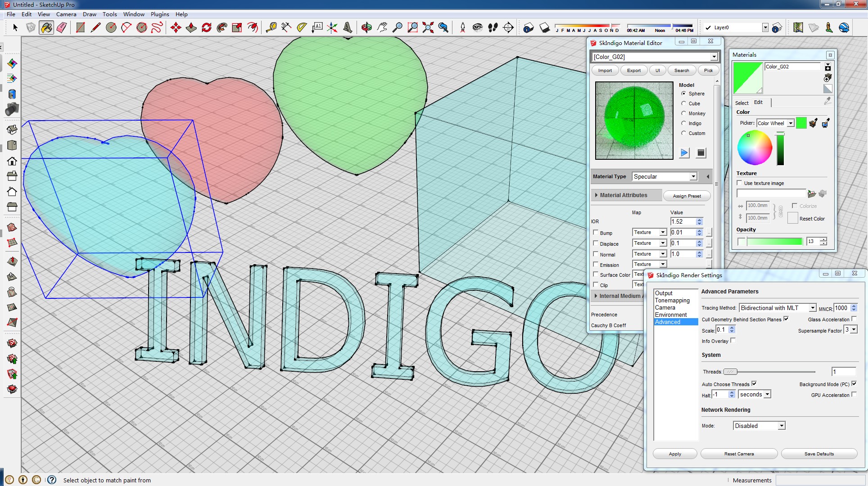Tick the Emission checkbox
Image resolution: width=868 pixels, height=486 pixels.
pos(596,265)
